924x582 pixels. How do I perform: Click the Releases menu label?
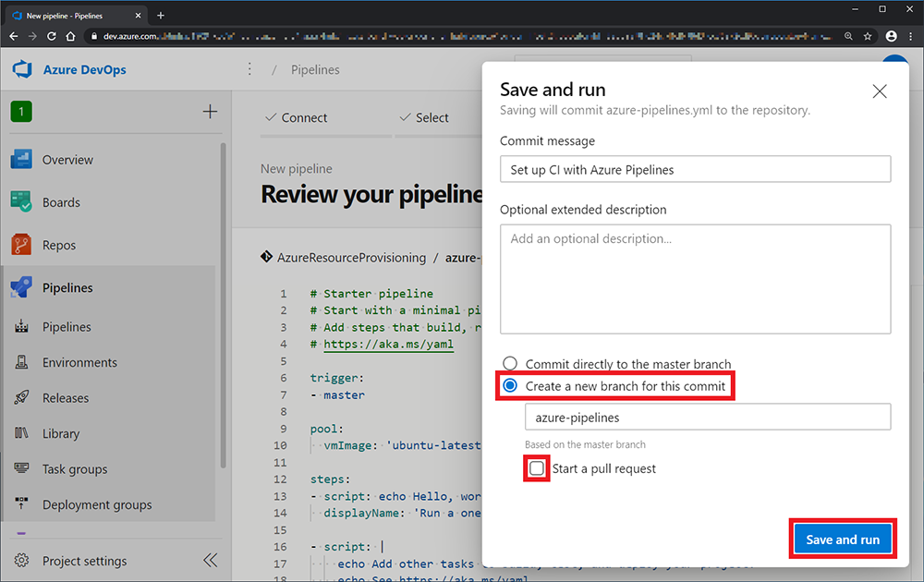pyautogui.click(x=66, y=397)
